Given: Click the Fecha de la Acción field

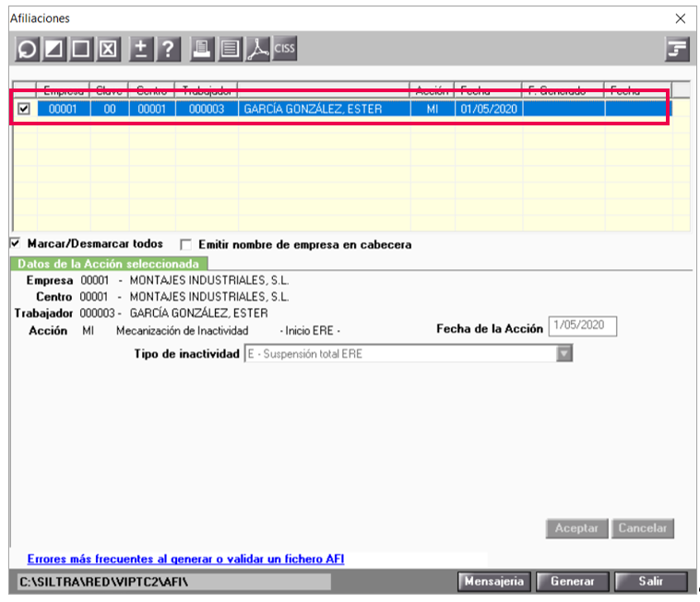Looking at the screenshot, I should [x=583, y=325].
